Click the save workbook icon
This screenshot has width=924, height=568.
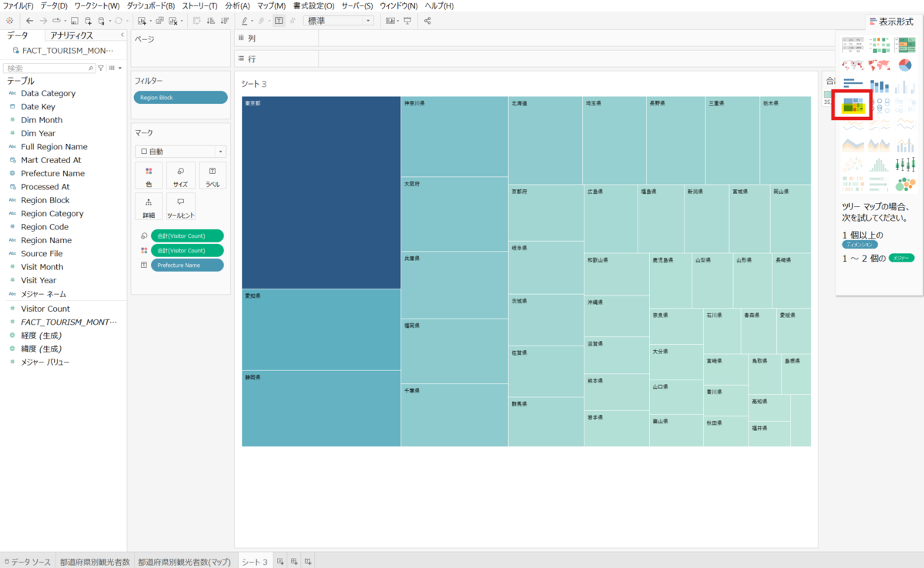74,21
